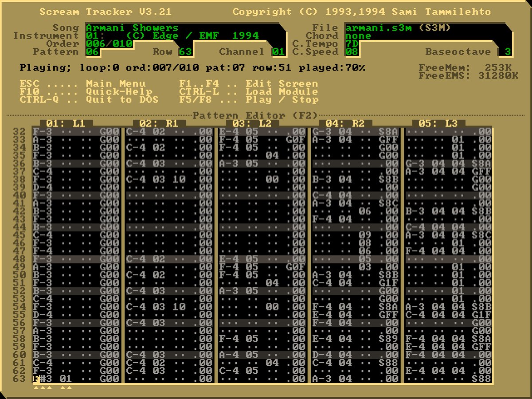Click note D-4 in row 60, channel 04

(x=322, y=355)
